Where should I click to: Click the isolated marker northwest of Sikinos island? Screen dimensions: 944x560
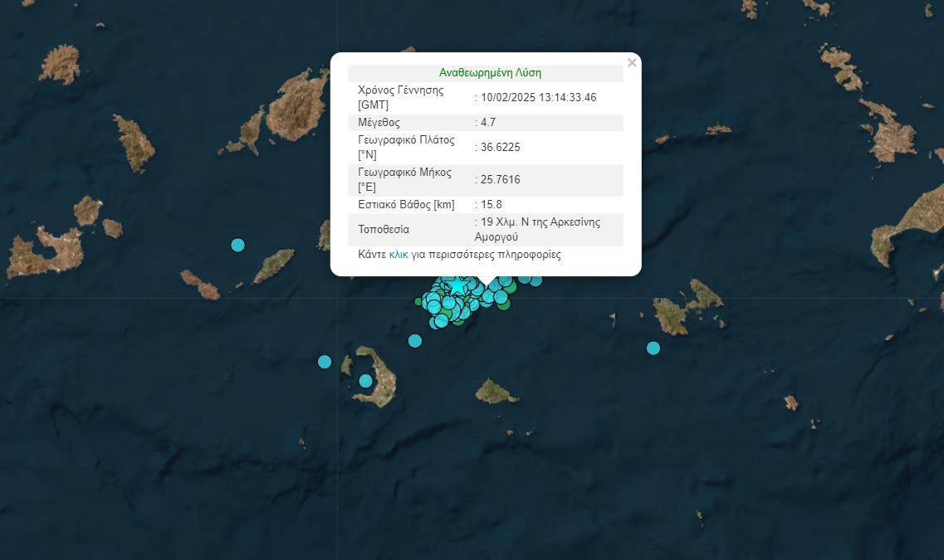(237, 245)
